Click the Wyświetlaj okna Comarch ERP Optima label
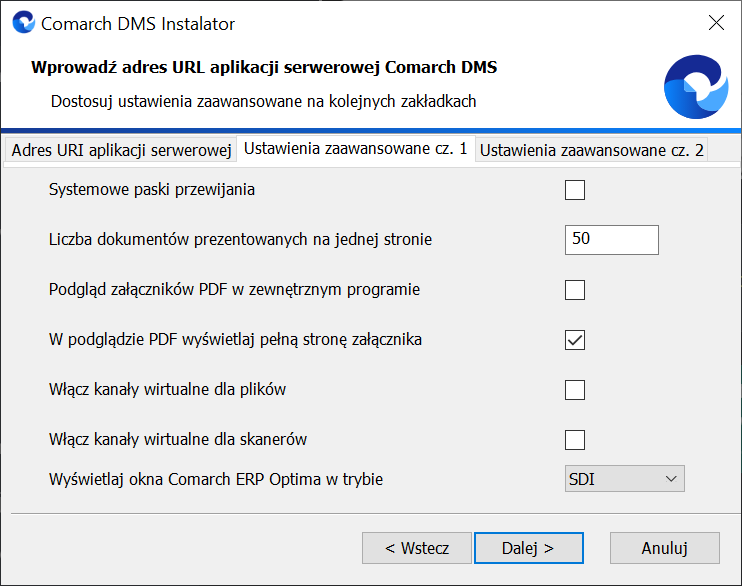Screen dimensions: 742x586 click(x=216, y=479)
